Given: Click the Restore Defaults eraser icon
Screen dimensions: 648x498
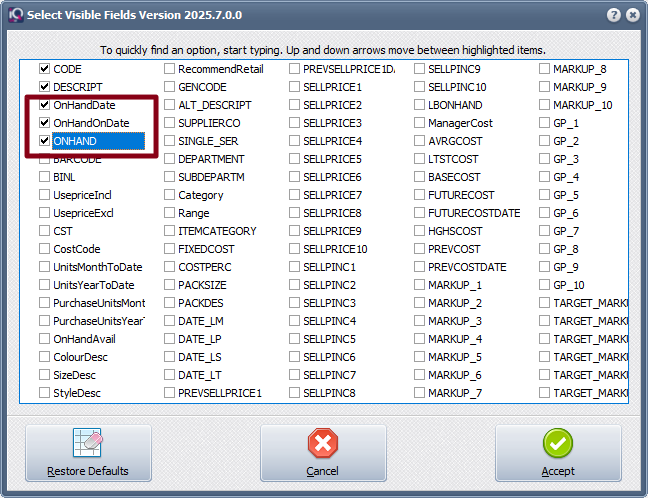Looking at the screenshot, I should pos(88,444).
